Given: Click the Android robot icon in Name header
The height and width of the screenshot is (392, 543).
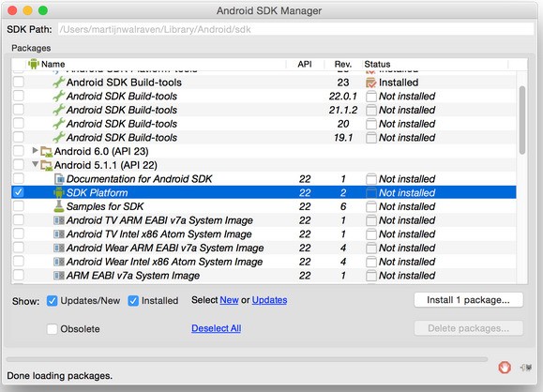Looking at the screenshot, I should click(x=33, y=64).
